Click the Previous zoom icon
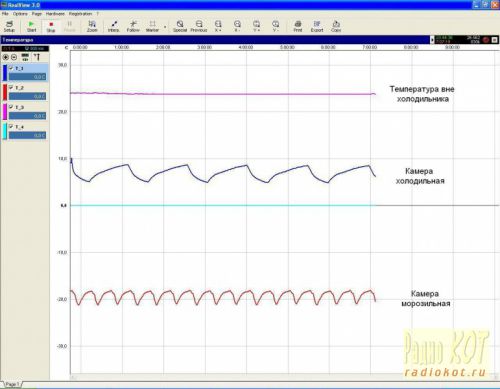Screen dimensions: 500x389 point(199,26)
